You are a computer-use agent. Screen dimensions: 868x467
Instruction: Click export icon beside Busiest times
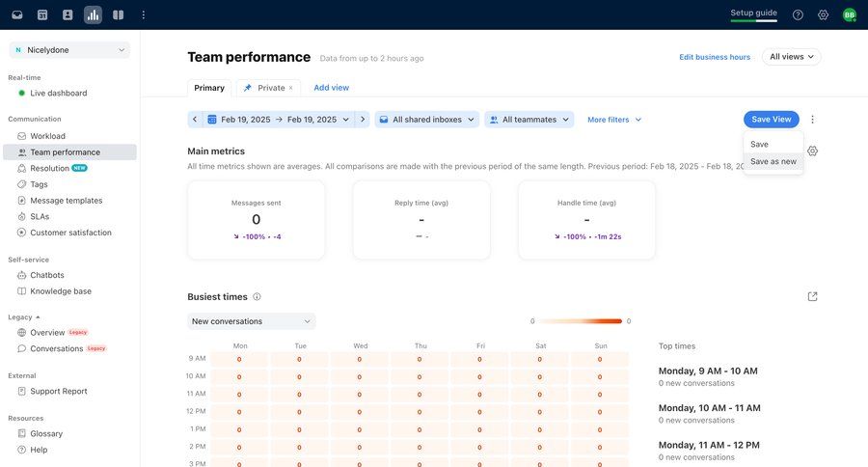point(812,296)
